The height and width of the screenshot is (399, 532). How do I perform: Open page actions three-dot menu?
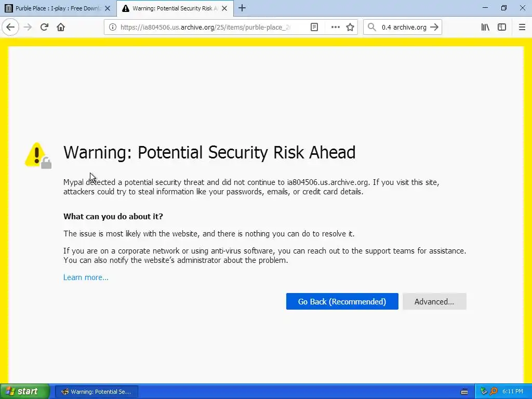coord(335,27)
